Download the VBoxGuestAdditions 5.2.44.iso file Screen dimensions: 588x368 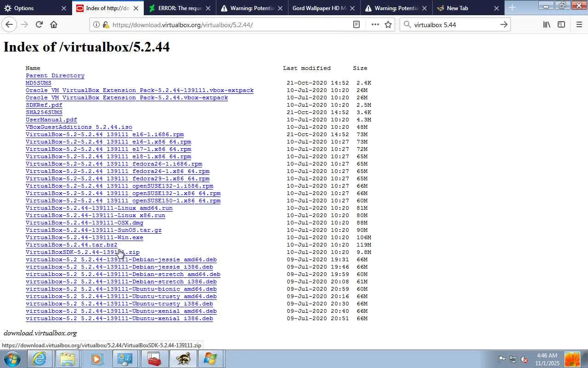79,127
